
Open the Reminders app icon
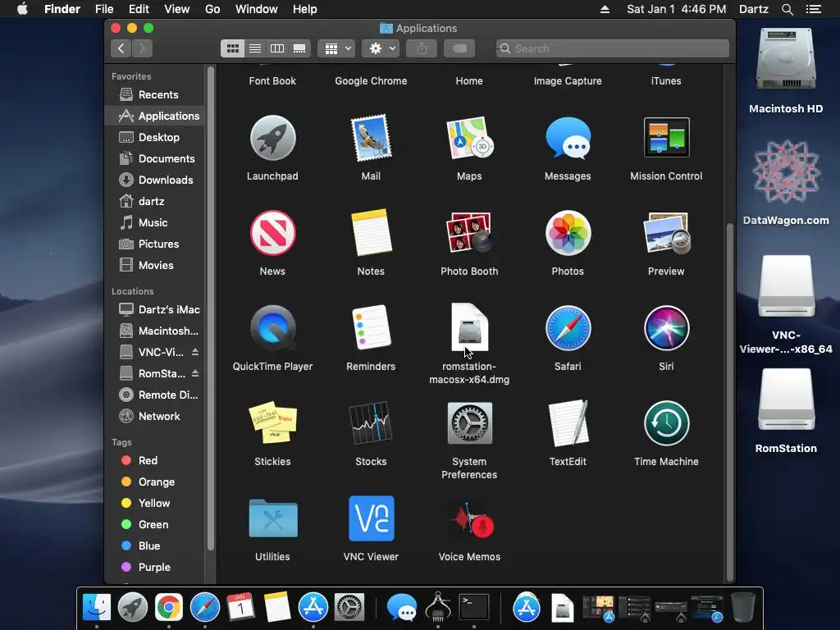371,328
